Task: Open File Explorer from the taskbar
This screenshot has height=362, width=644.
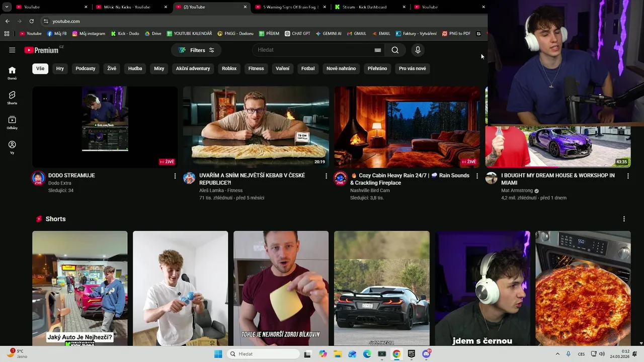Action: click(338, 354)
